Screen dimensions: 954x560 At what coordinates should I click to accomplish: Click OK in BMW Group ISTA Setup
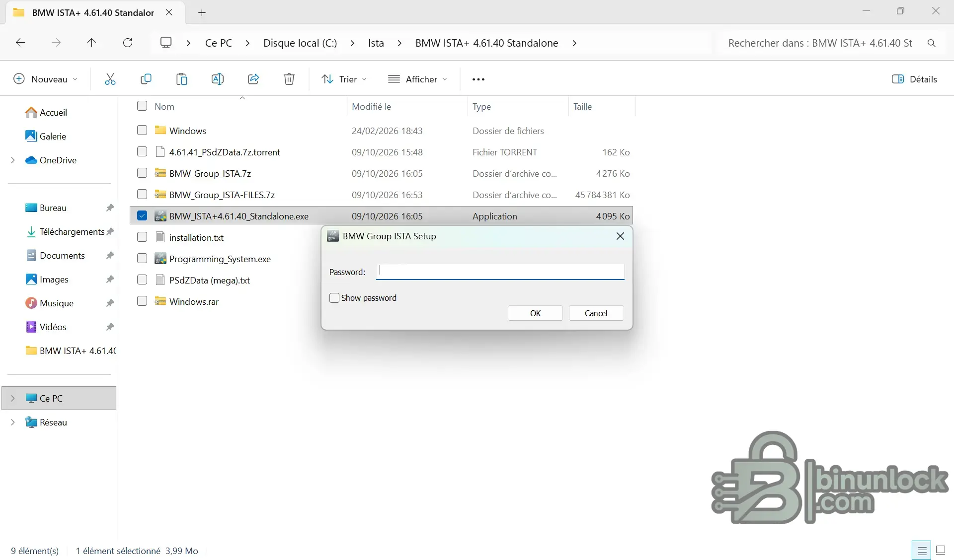click(535, 313)
